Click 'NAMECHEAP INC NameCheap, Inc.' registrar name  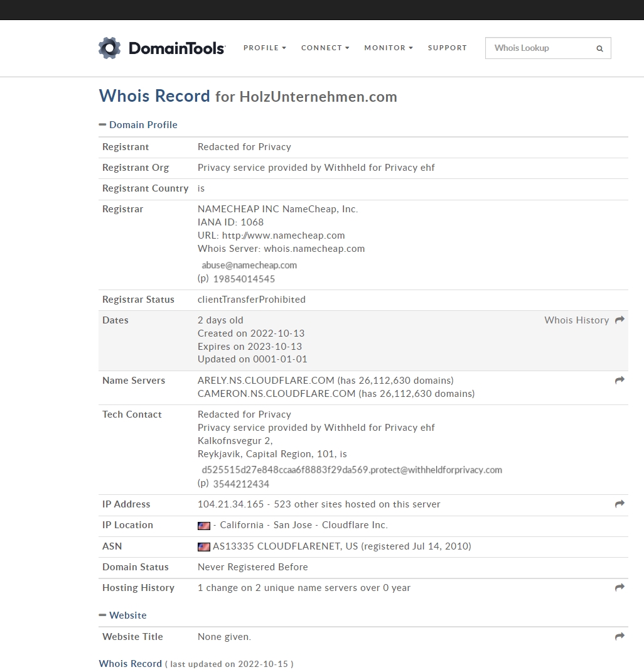[x=277, y=209]
